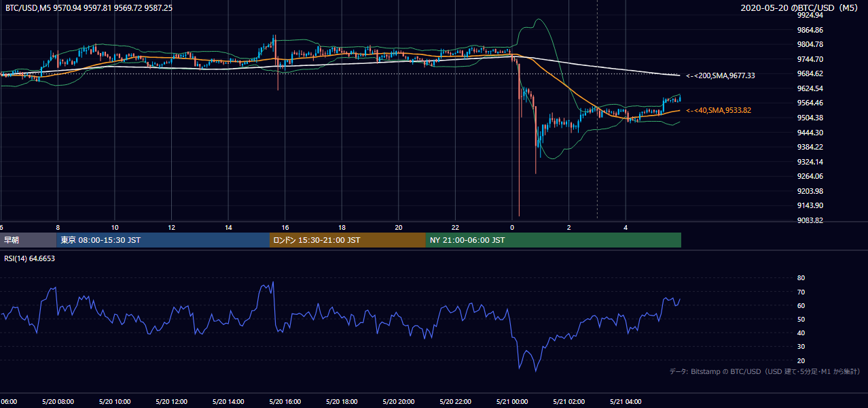Click the "5/20 20:00" time axis label
Viewport: 868px width, 408px height.
399,402
